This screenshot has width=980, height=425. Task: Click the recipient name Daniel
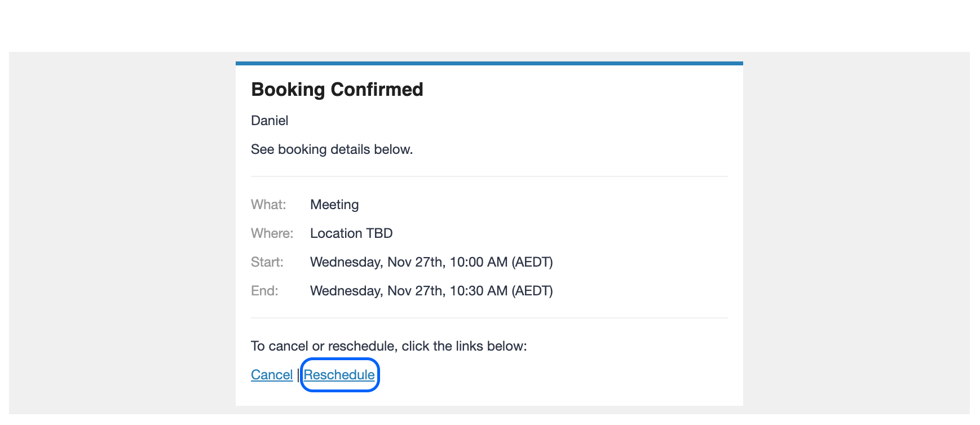(270, 121)
